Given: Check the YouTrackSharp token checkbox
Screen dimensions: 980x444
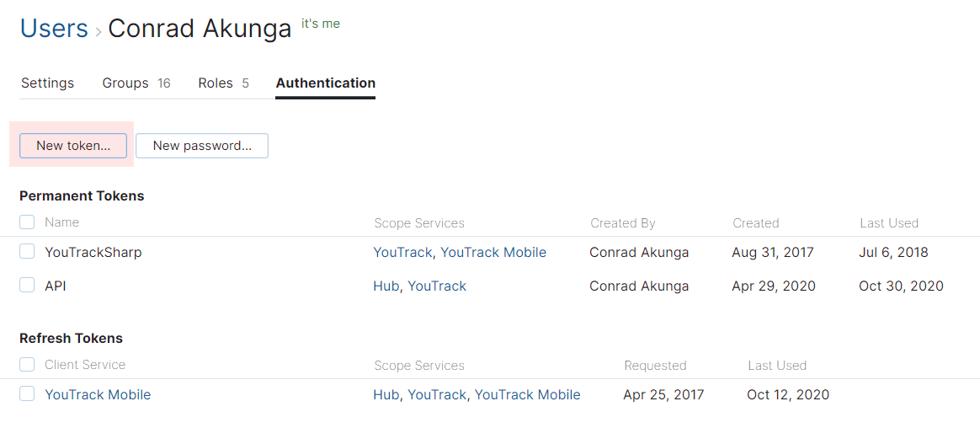Looking at the screenshot, I should (x=27, y=252).
